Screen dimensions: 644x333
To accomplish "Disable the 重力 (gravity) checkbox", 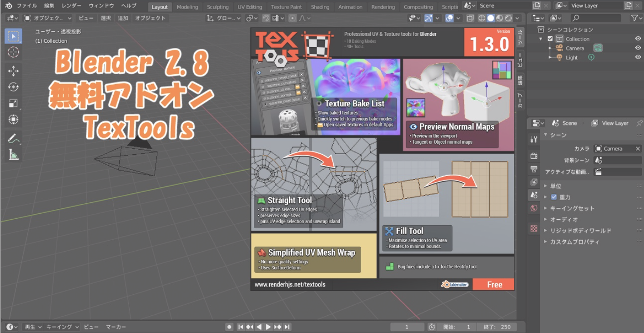I will (x=553, y=197).
